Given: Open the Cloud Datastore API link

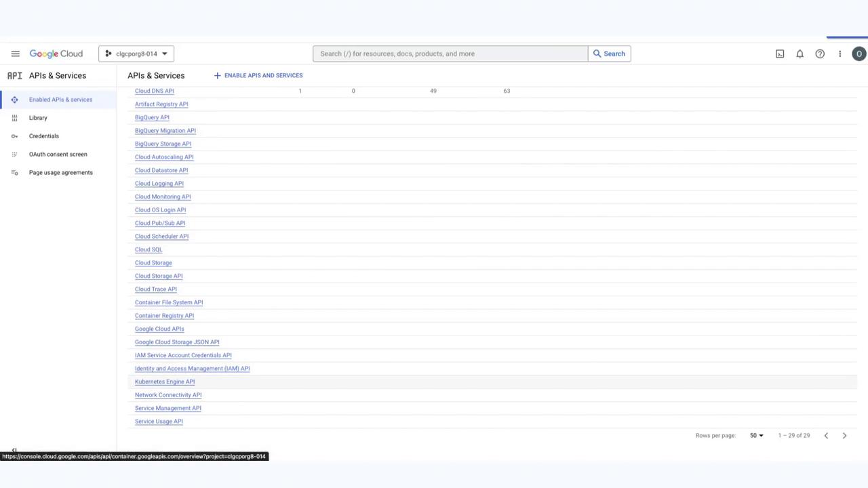Looking at the screenshot, I should [x=161, y=170].
